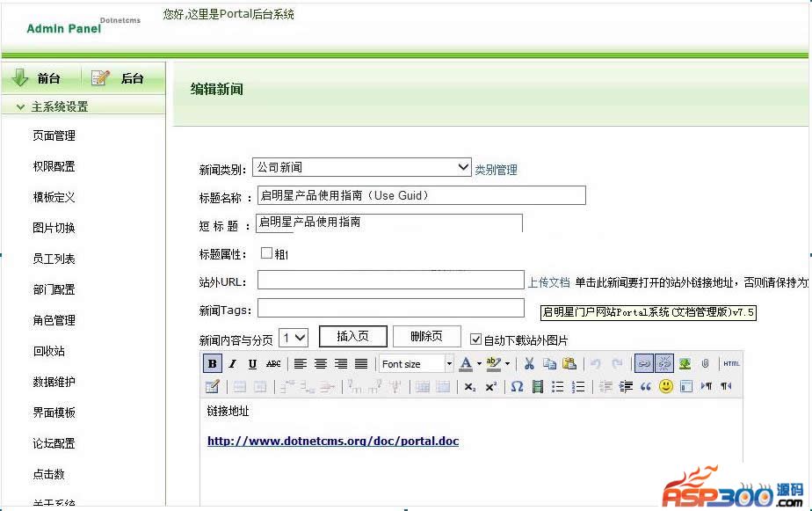Align text left in the editor
Viewport: 812px width, 511px height.
coord(301,364)
